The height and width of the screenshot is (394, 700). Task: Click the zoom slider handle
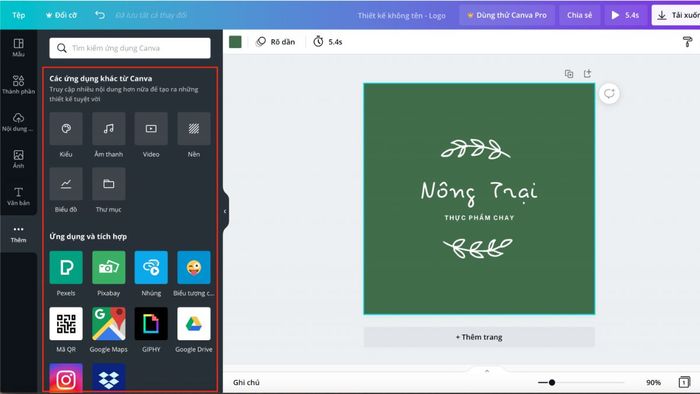point(552,382)
